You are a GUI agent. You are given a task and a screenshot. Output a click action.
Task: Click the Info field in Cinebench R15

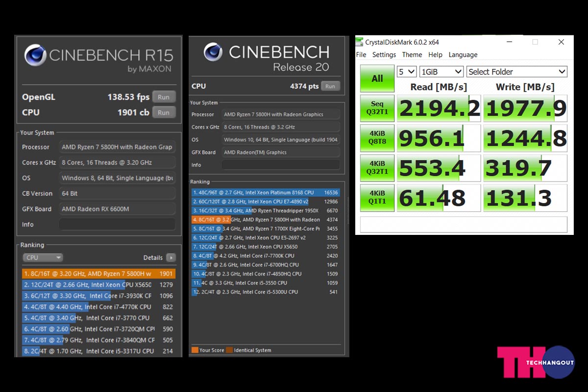pos(117,224)
